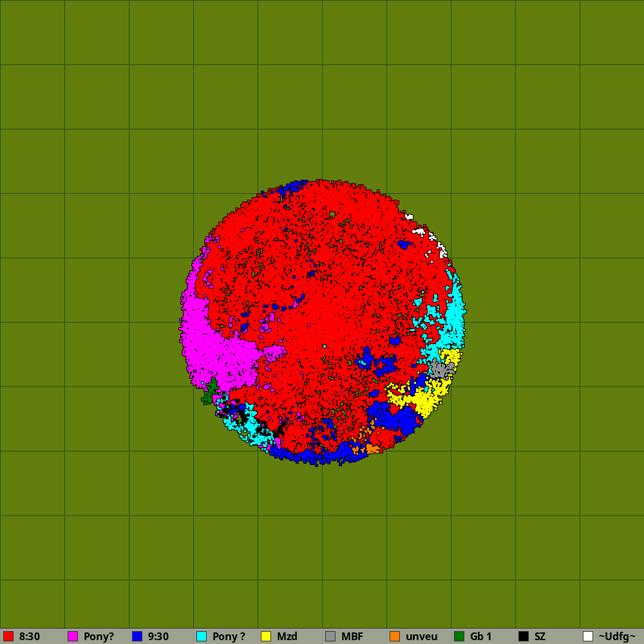Click the orange unveu patch on the map

point(372,448)
